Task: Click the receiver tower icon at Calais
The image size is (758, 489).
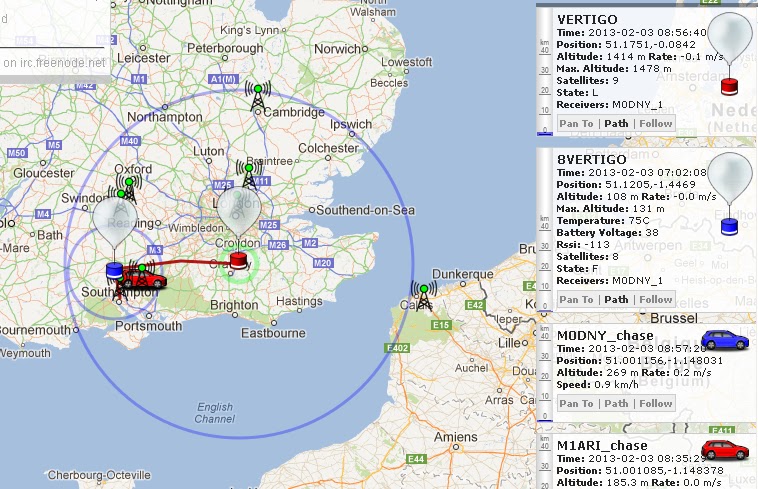Action: point(423,297)
